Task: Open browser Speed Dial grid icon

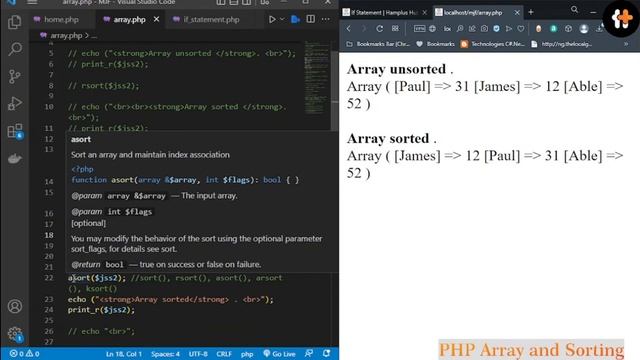Action: 395,29
